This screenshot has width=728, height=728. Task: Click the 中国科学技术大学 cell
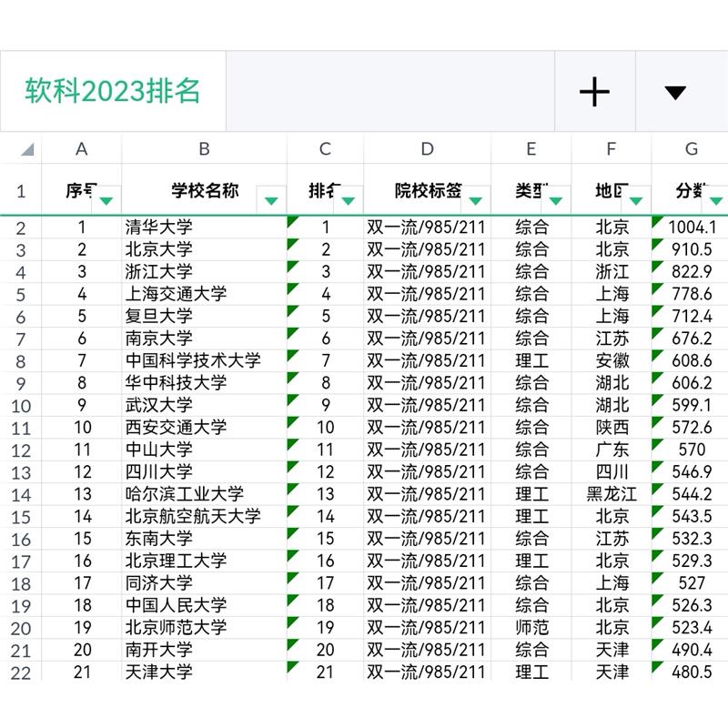point(204,360)
